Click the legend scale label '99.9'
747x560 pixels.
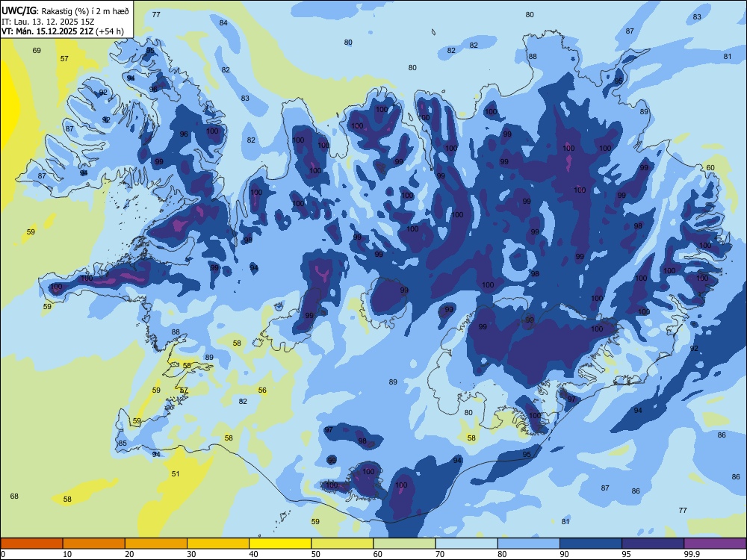point(692,554)
